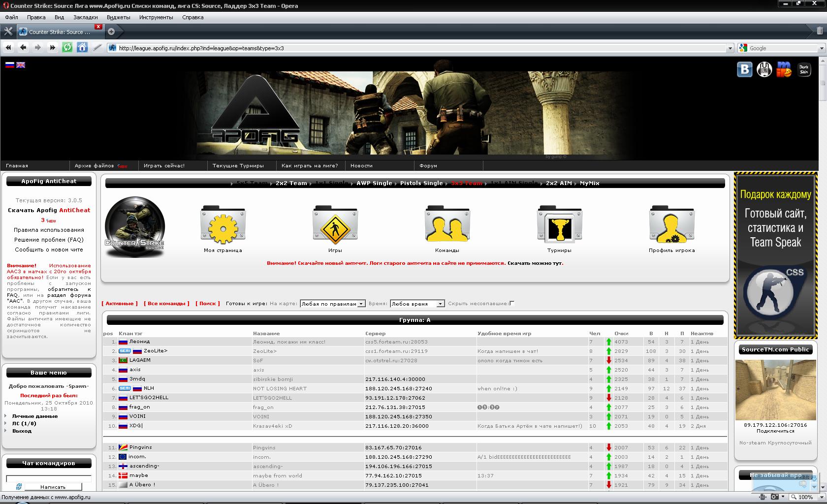Screen dimensions: 827x504
Task: Open Профиль игрока folder icon
Action: 672,225
